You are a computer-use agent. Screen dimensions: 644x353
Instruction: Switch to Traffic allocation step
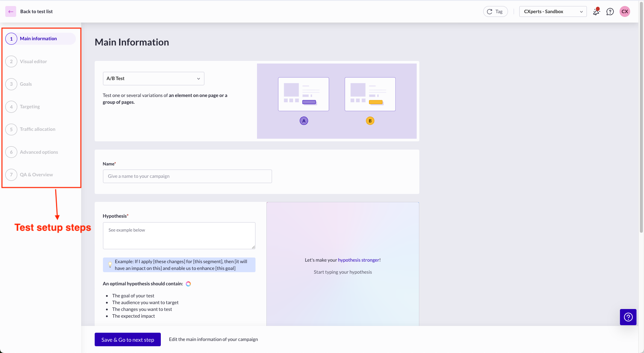coord(38,129)
